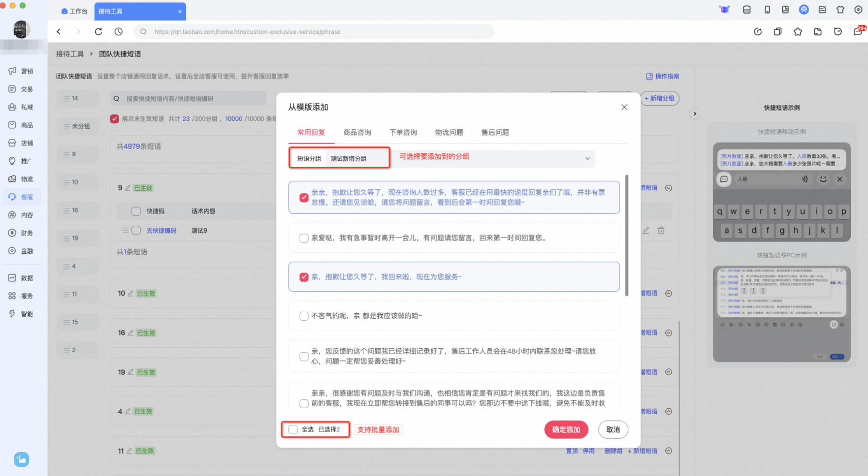Open the 服务 sidebar section

(21, 296)
